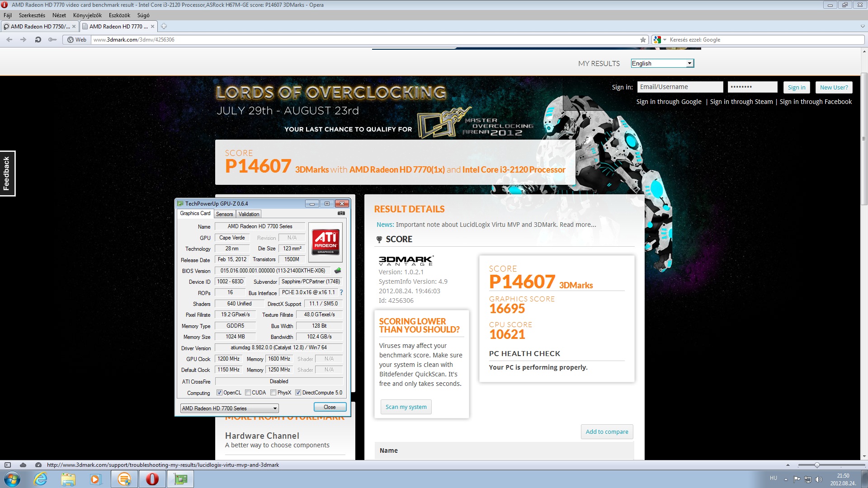Click the volume speaker tray icon
The image size is (868, 488).
coord(819,479)
